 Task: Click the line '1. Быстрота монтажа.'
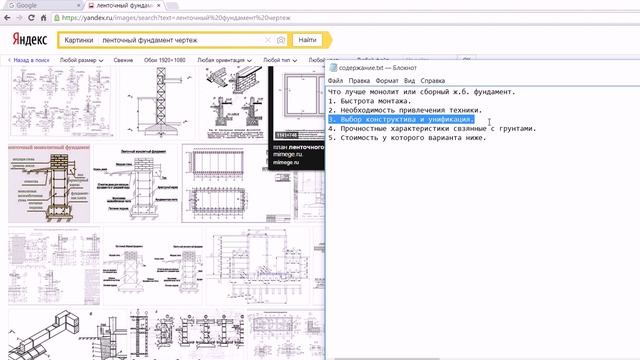pos(369,101)
